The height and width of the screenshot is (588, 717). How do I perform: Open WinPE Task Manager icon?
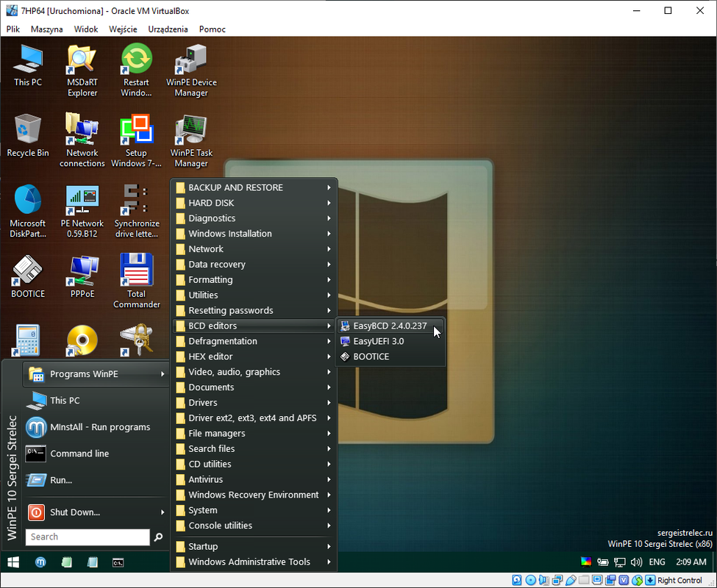(191, 140)
